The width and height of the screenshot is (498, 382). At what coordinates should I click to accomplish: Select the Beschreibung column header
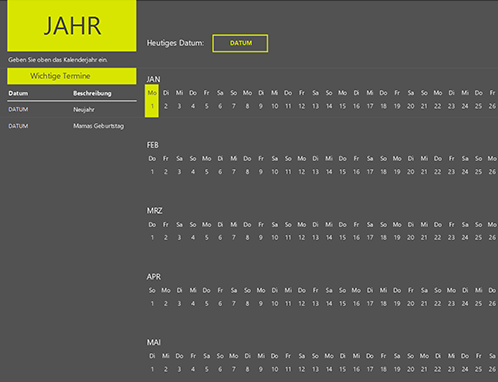point(92,93)
